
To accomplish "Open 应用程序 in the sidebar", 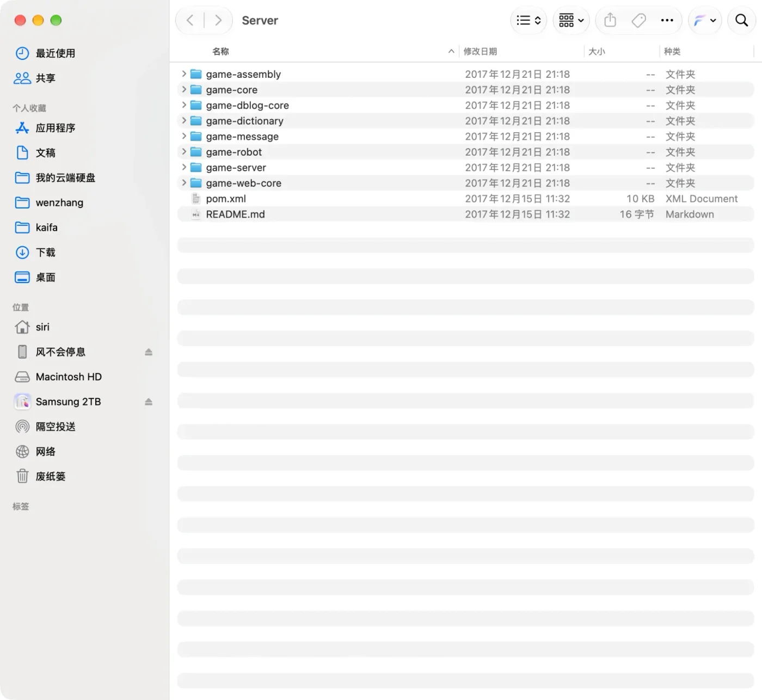I will pos(54,128).
